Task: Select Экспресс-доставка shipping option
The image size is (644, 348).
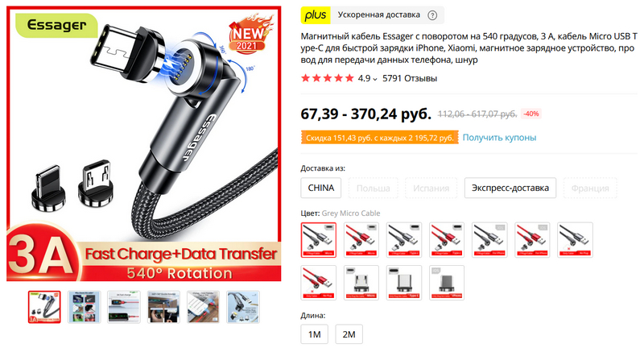Action: (510, 188)
